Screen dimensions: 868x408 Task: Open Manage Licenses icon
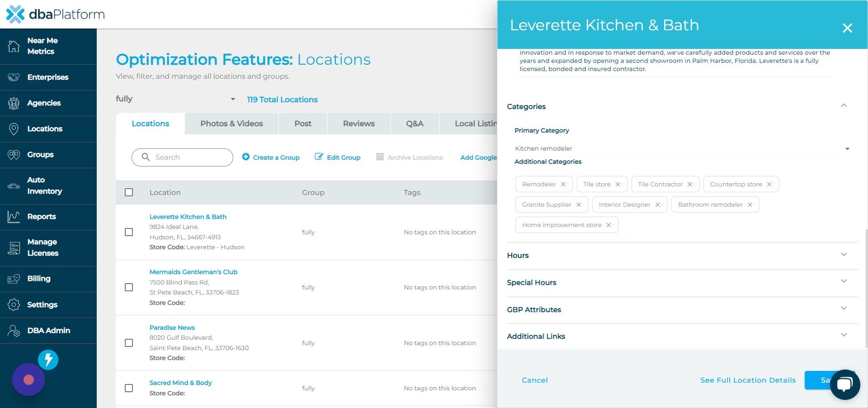click(14, 248)
